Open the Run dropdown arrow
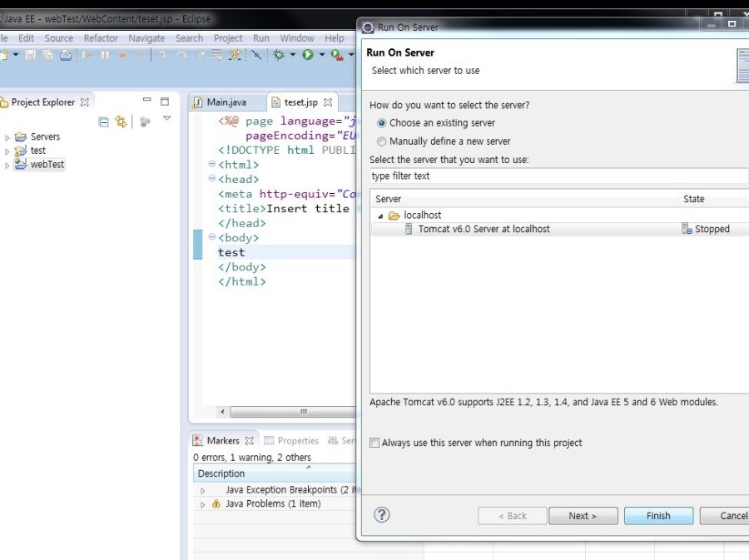Screen dimensions: 749x560 (x=322, y=55)
